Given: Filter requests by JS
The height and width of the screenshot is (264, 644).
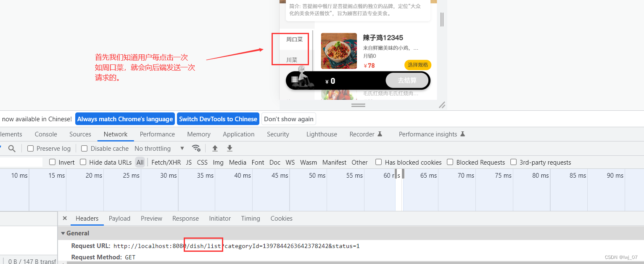Looking at the screenshot, I should 189,162.
